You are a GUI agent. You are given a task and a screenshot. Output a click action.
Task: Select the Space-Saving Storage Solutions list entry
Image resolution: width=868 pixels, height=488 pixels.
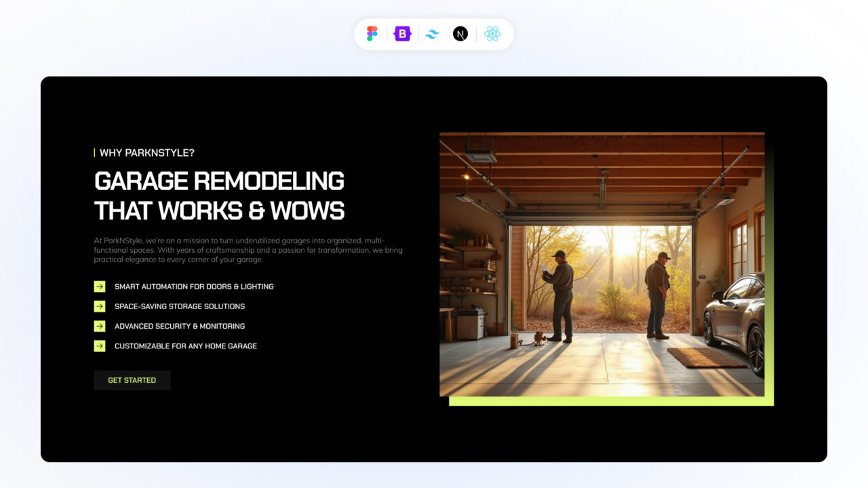click(x=180, y=306)
